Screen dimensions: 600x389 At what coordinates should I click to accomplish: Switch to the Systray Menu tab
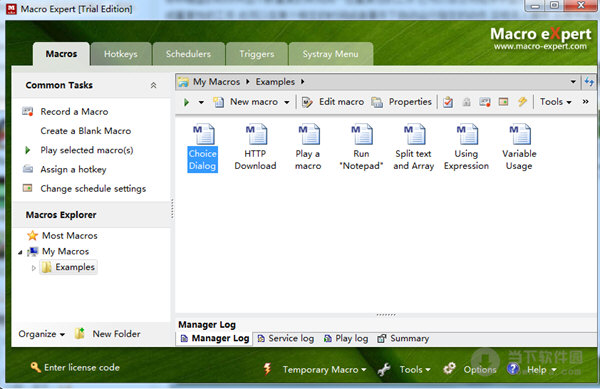(330, 54)
